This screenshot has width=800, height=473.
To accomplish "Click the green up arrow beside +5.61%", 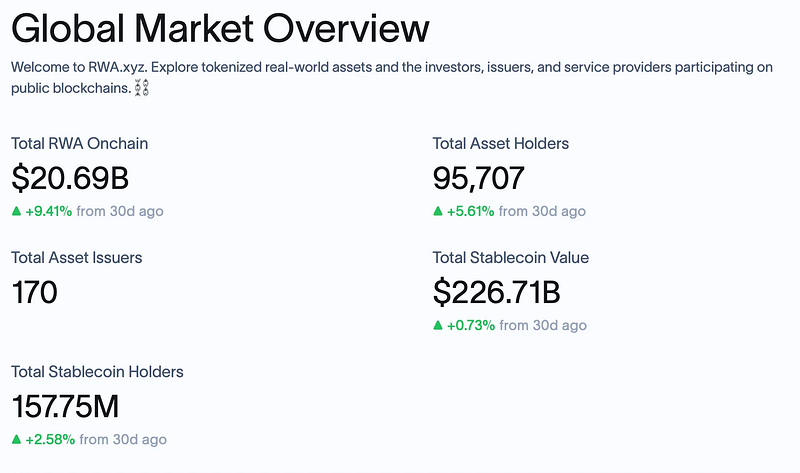I will click(438, 211).
